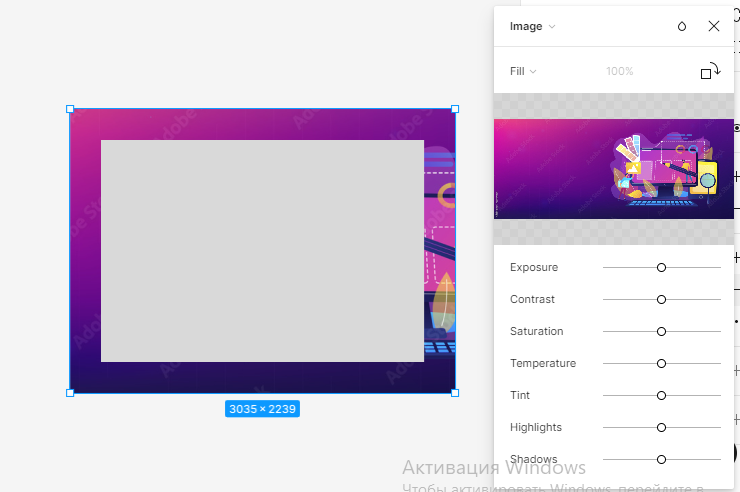
Task: Rotate image 90 degrees icon
Action: tap(710, 71)
